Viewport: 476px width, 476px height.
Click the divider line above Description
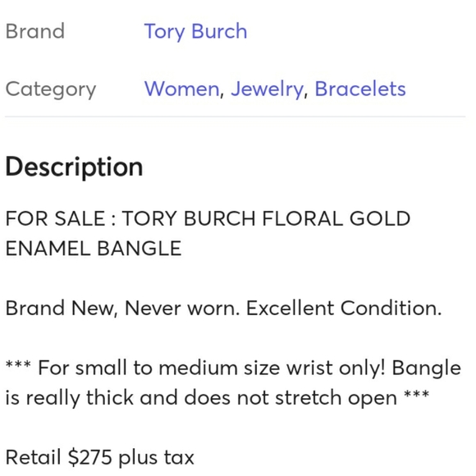pos(236,117)
